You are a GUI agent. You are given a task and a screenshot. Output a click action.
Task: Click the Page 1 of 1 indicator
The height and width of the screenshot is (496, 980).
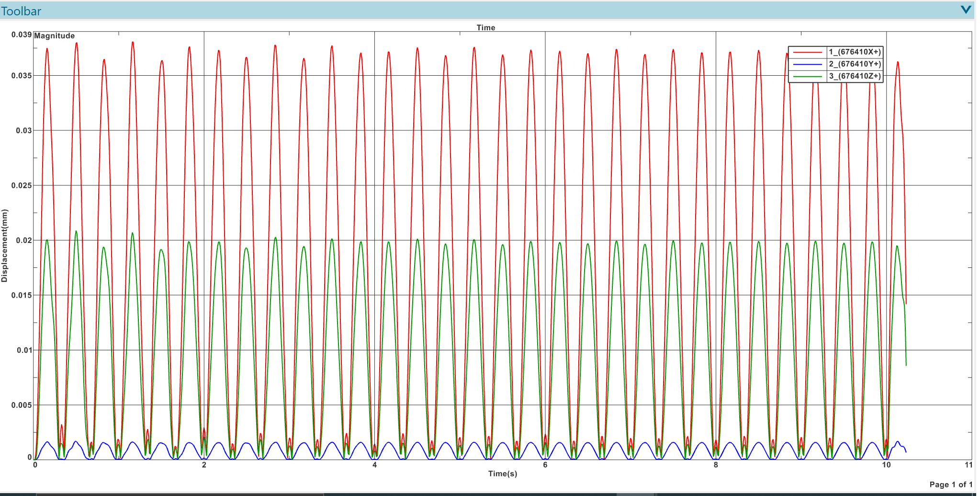tap(950, 484)
